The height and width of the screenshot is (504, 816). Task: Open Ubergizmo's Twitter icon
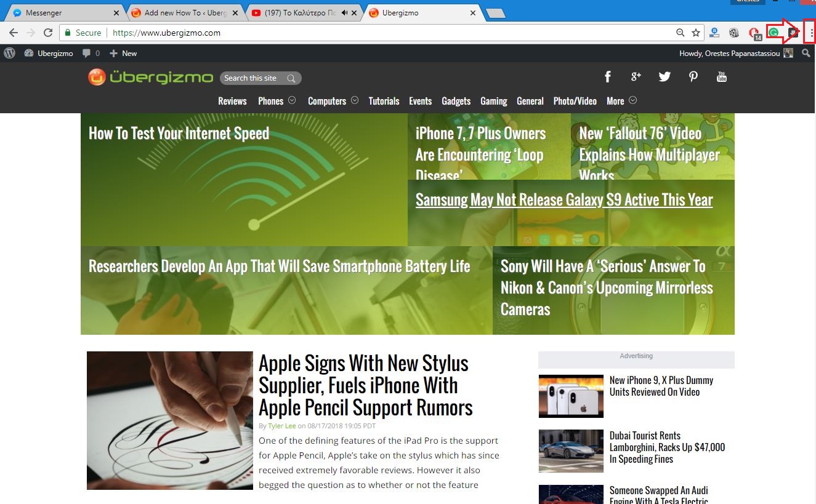[665, 77]
